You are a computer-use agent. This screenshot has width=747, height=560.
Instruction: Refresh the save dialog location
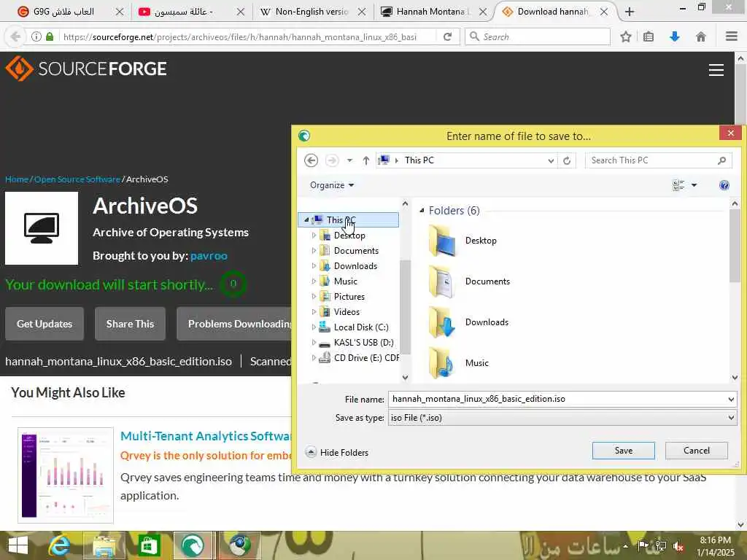click(x=567, y=160)
